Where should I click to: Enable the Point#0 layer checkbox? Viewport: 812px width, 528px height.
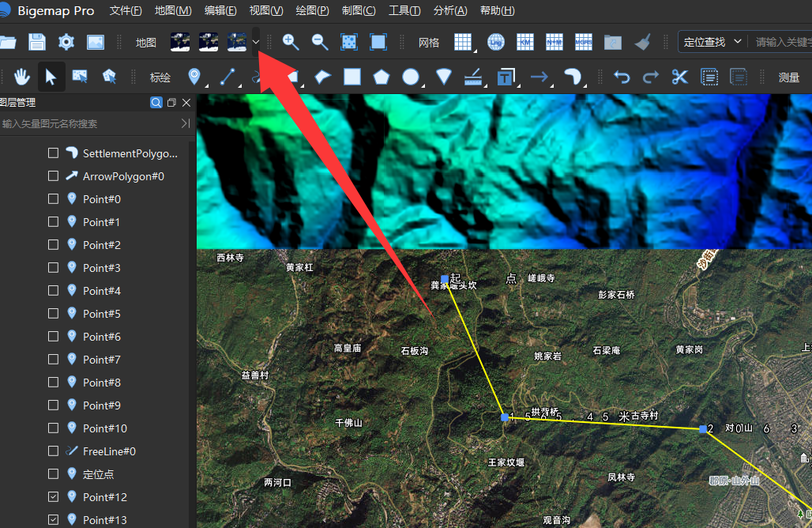53,199
